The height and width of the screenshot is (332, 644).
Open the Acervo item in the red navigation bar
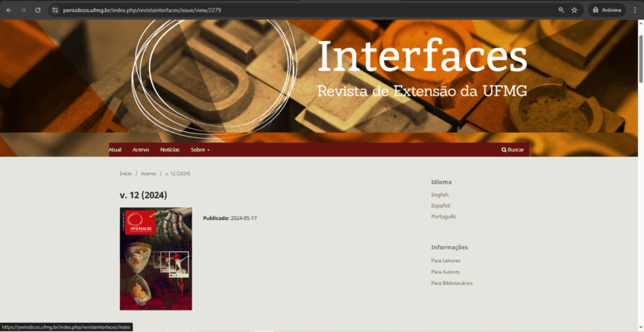point(141,150)
